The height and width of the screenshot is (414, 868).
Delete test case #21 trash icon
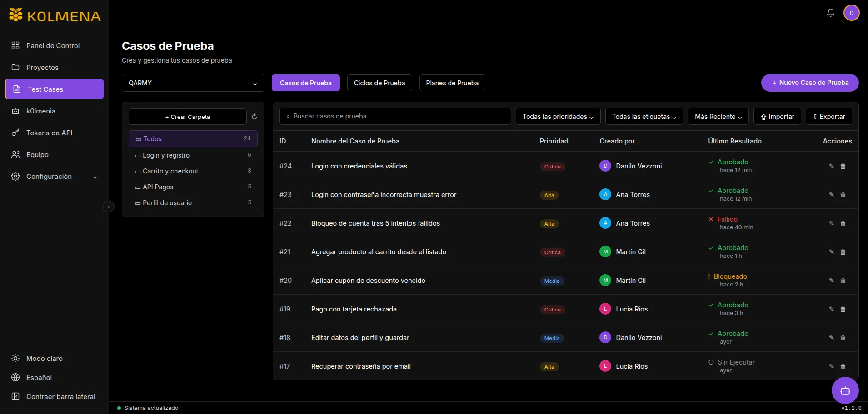(x=843, y=252)
